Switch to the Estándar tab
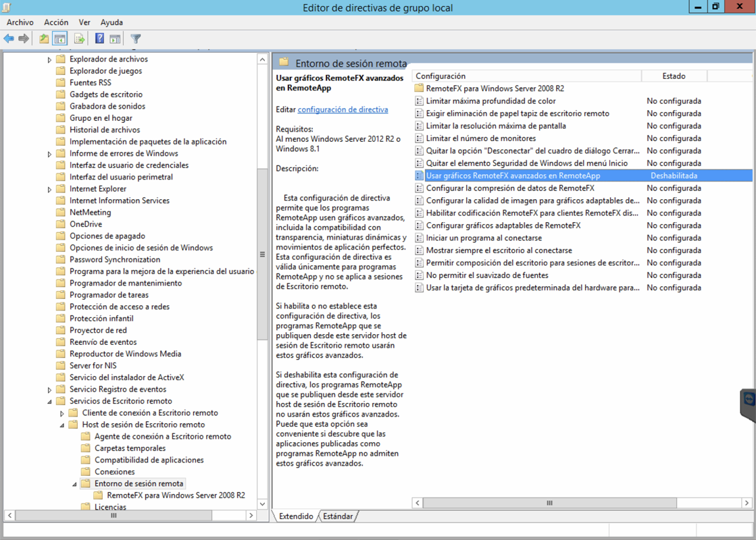This screenshot has height=540, width=756. pyautogui.click(x=338, y=516)
